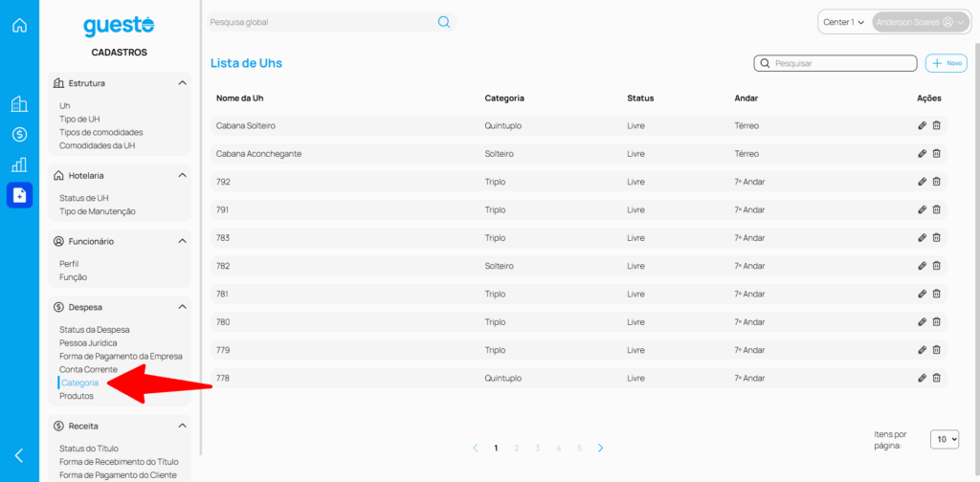The image size is (980, 482).
Task: Go to the next page arrow
Action: (x=600, y=448)
